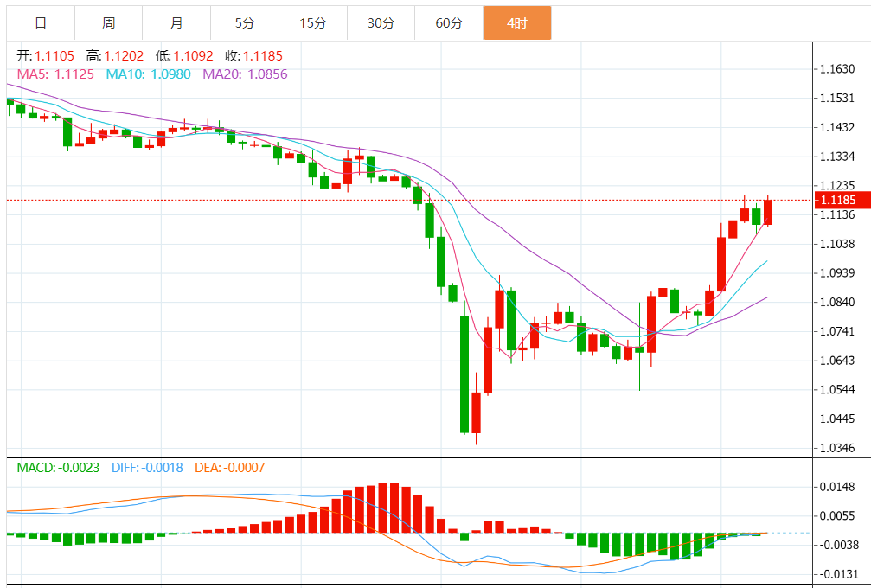871x588 pixels.
Task: Switch to the 5分 timeframe tab
Action: pos(245,23)
